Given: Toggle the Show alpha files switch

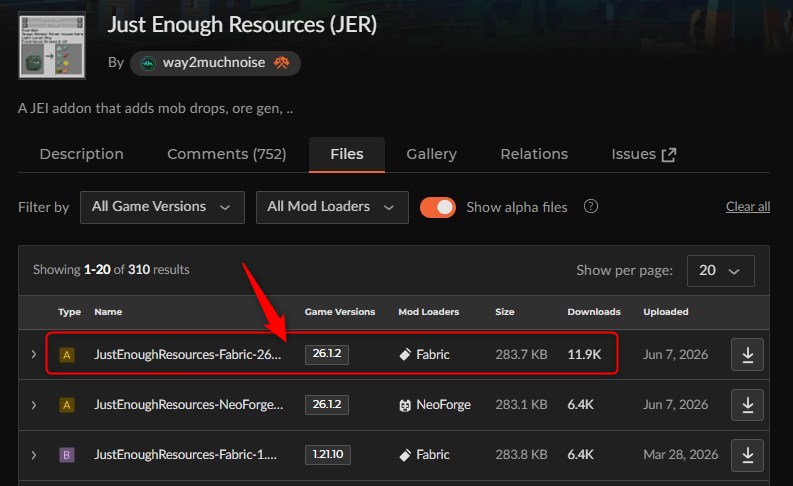Looking at the screenshot, I should (438, 207).
